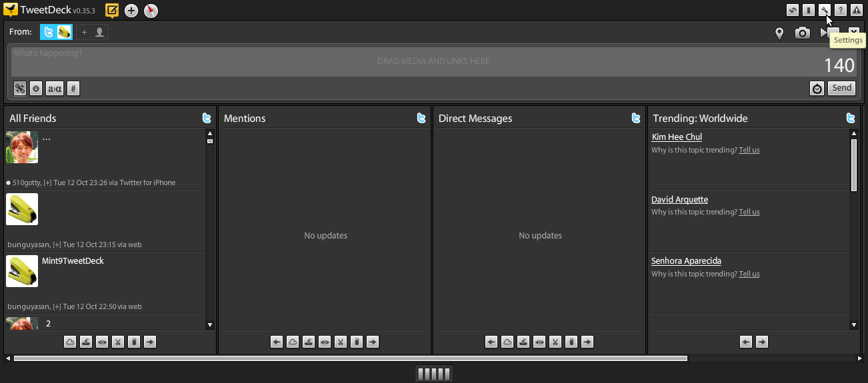Click the scissors icon under Direct Messages
868x383 pixels.
[555, 342]
